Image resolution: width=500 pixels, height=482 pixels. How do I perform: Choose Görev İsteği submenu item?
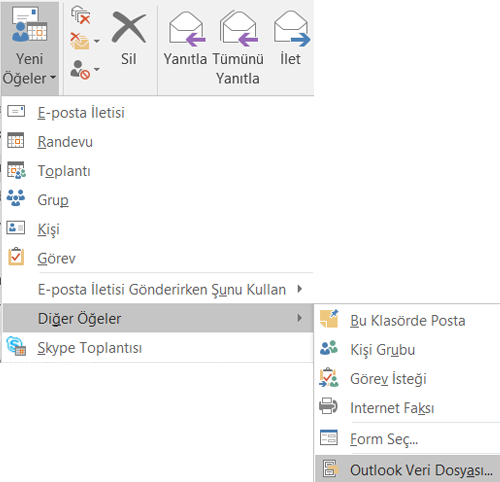(407, 379)
